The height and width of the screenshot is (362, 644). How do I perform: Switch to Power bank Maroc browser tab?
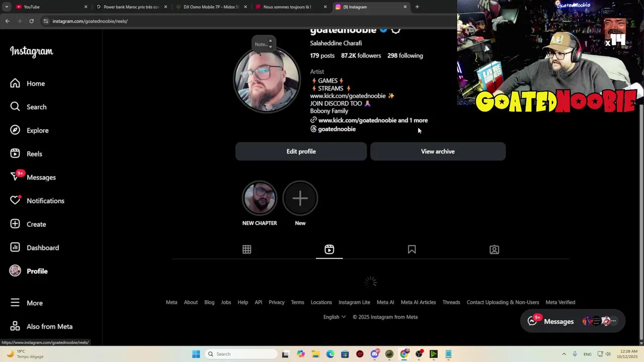(x=131, y=7)
